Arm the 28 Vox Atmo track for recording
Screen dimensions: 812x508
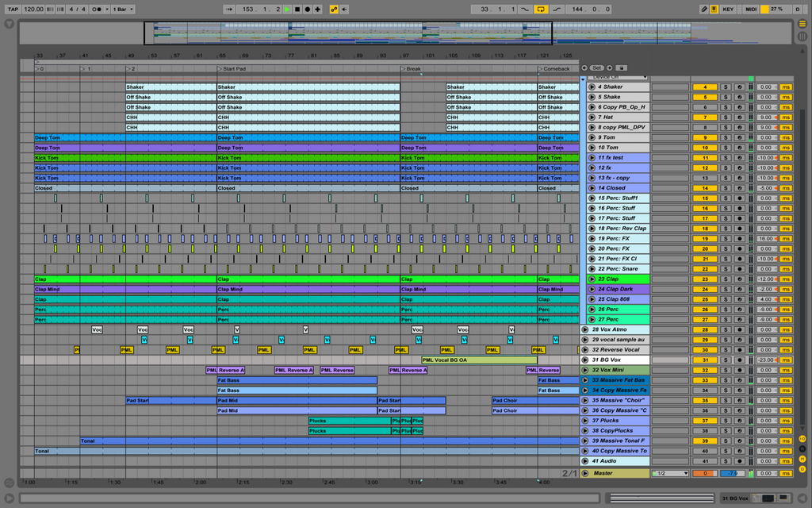pyautogui.click(x=739, y=329)
